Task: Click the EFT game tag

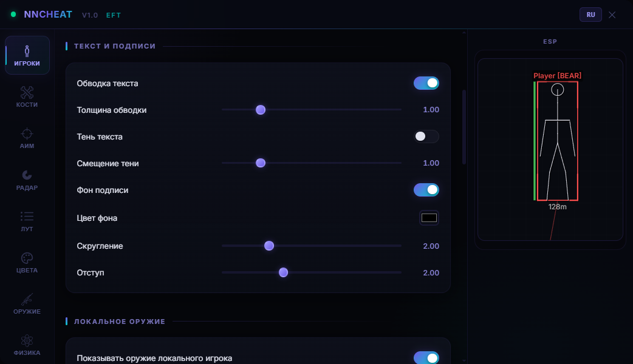Action: tap(114, 15)
